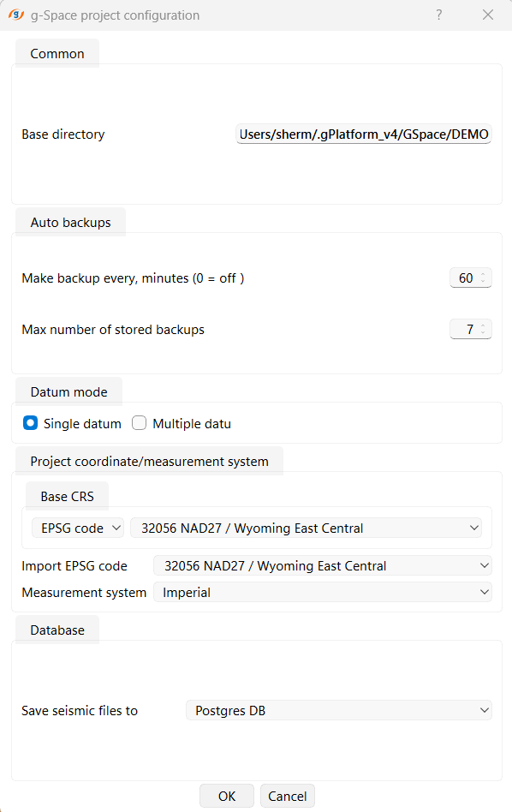
Task: Close the project configuration dialog
Action: point(488,15)
